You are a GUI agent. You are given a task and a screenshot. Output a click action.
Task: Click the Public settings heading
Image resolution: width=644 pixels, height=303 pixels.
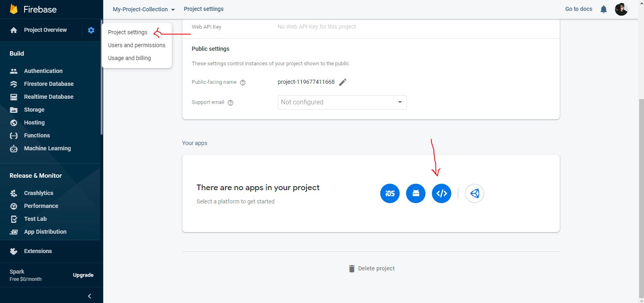click(210, 49)
